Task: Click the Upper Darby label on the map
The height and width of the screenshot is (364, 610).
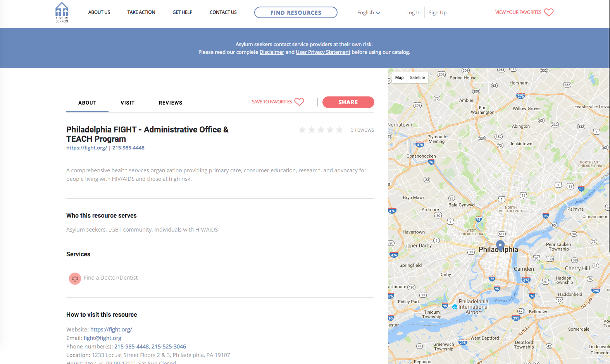Action: pyautogui.click(x=418, y=246)
